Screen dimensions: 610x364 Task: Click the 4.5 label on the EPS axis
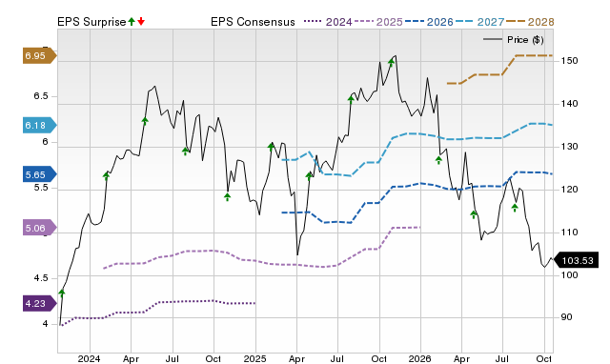coord(41,278)
